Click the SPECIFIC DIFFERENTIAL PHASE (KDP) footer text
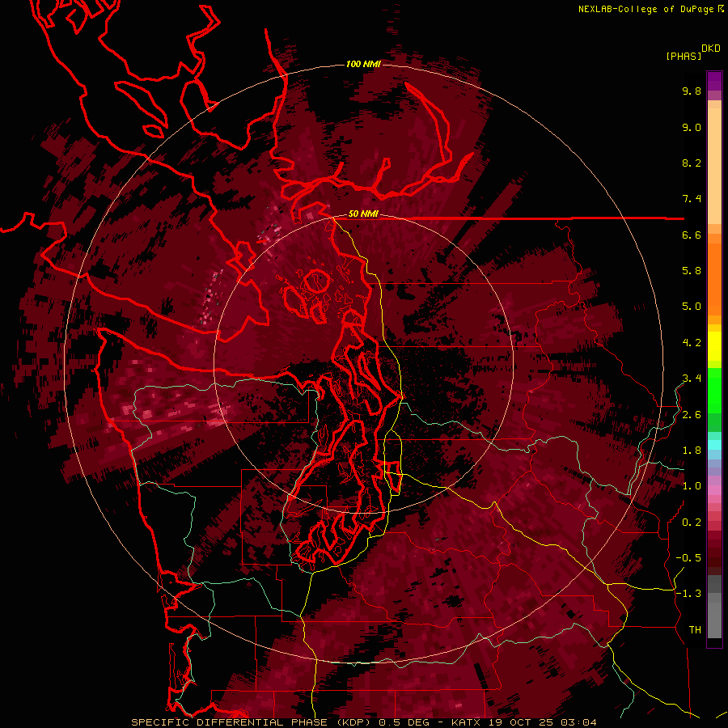 (253, 722)
